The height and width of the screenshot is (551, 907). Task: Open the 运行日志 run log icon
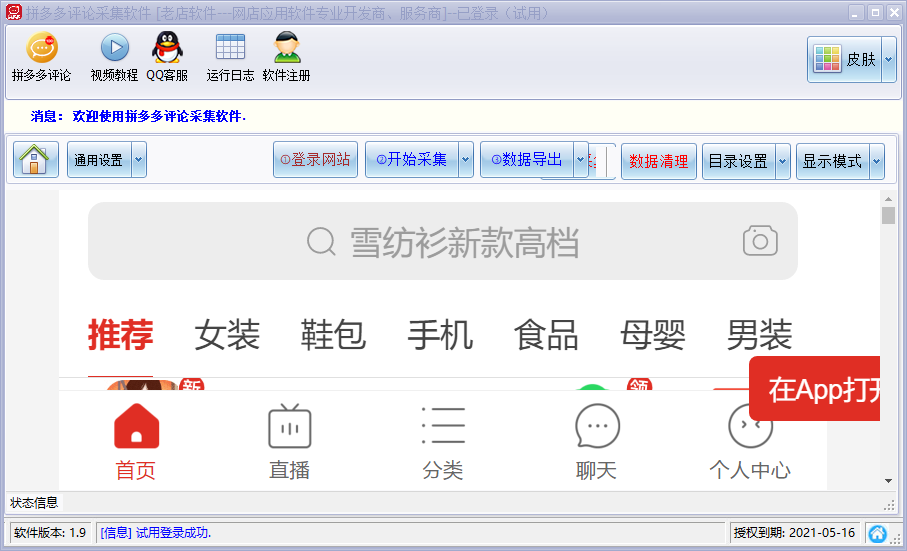pyautogui.click(x=230, y=58)
